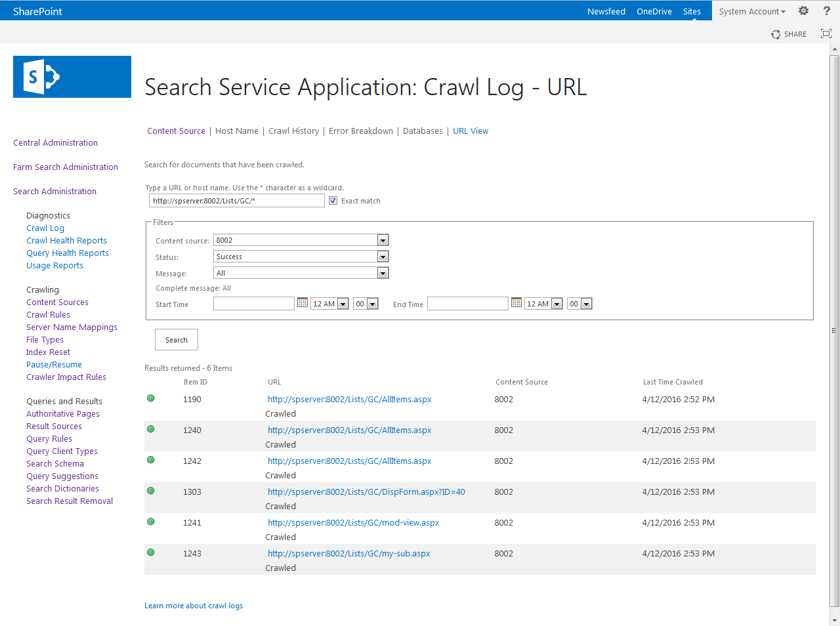Image resolution: width=840 pixels, height=626 pixels.
Task: Click green status dot for item 1241
Action: (x=151, y=522)
